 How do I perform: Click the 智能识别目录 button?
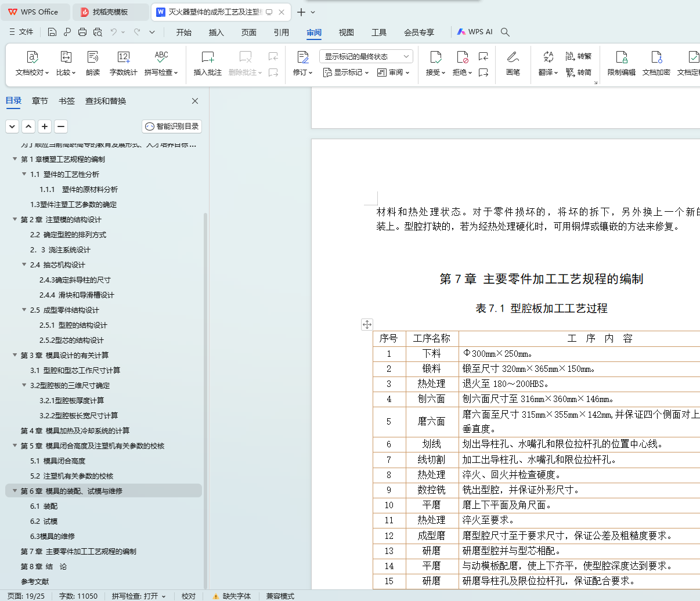pyautogui.click(x=172, y=126)
